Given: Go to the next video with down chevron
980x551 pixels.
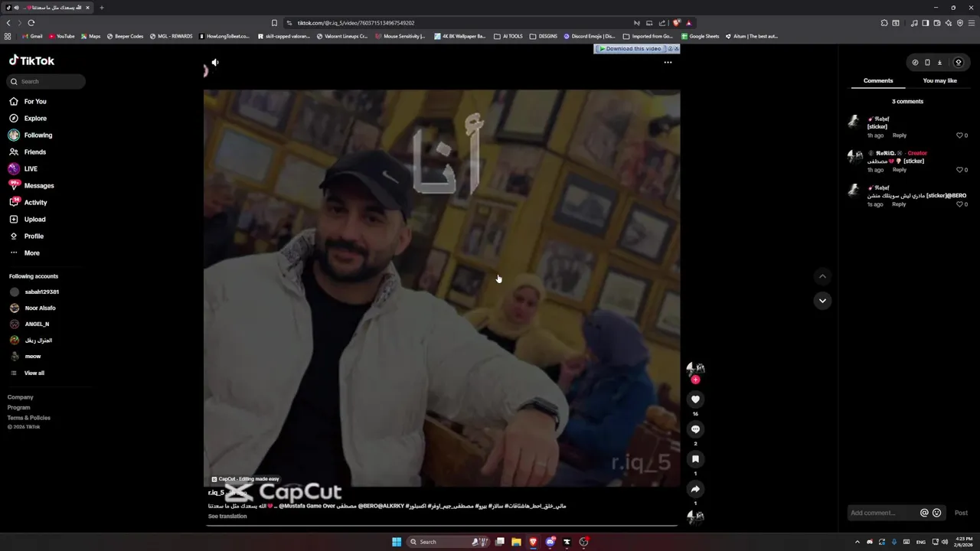Looking at the screenshot, I should pos(822,301).
